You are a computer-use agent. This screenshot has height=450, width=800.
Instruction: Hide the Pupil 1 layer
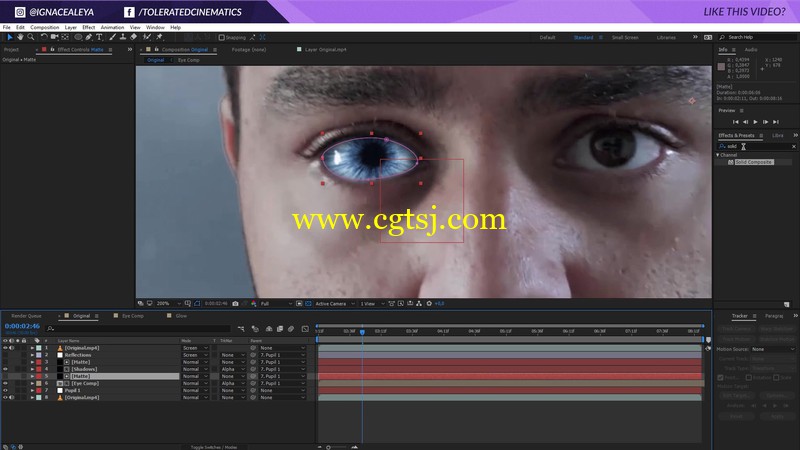tap(5, 390)
